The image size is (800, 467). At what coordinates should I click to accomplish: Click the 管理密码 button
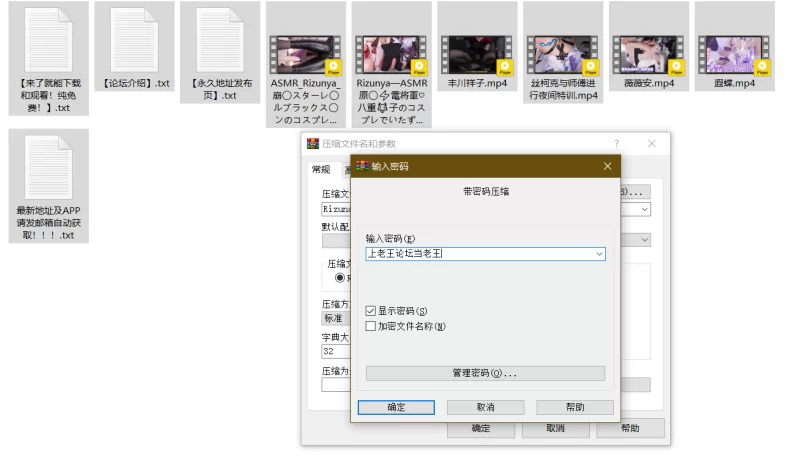click(485, 373)
